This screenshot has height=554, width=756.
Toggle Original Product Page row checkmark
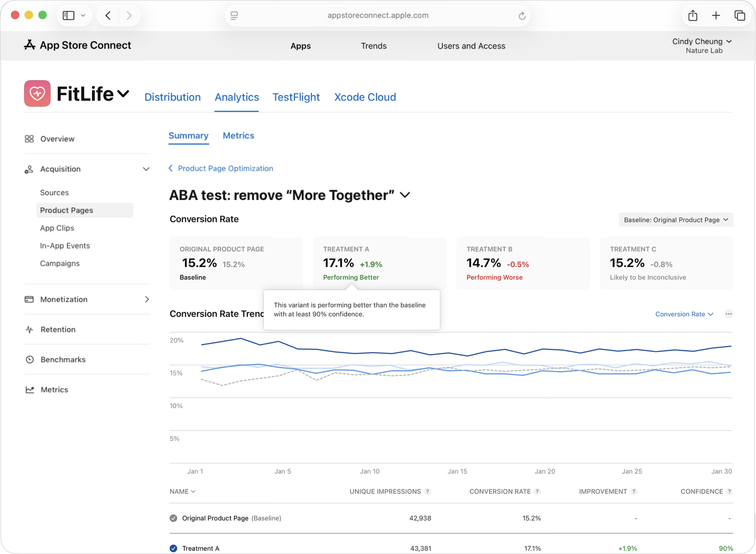point(173,518)
